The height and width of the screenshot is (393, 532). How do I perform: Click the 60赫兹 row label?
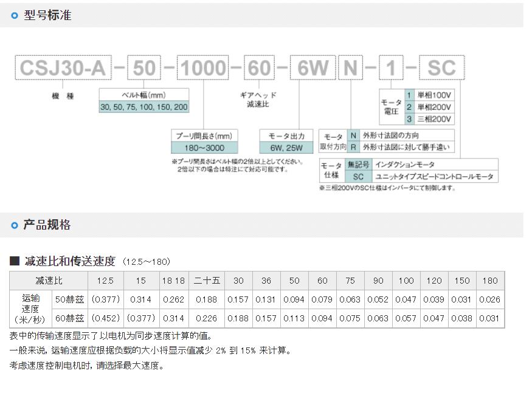pos(69,318)
